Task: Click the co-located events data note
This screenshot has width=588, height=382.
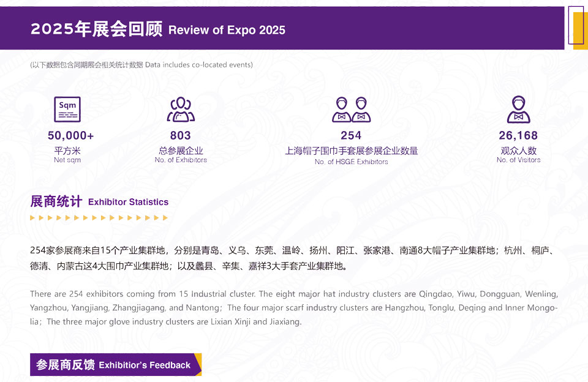Action: [x=141, y=65]
